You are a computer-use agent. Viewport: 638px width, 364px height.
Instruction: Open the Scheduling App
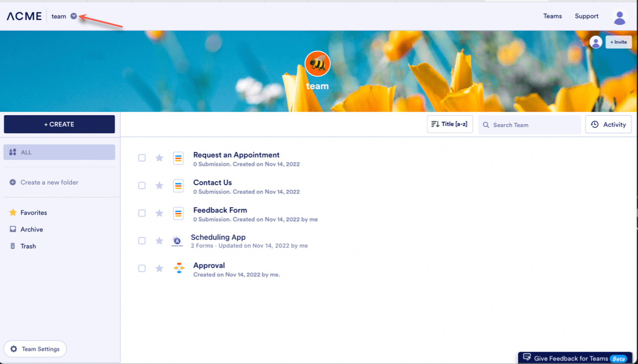coord(218,238)
